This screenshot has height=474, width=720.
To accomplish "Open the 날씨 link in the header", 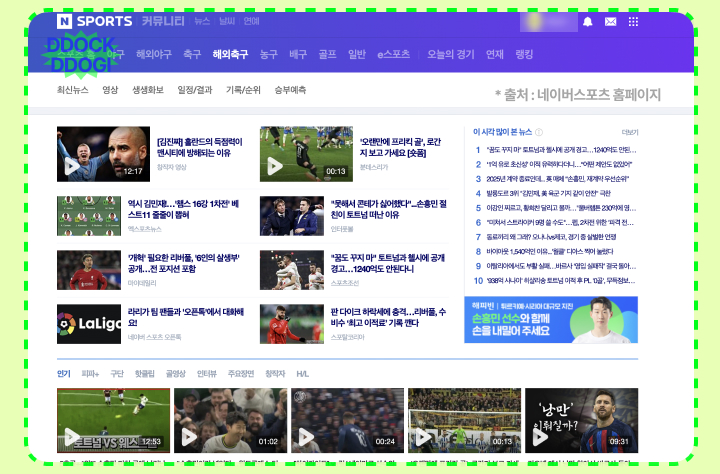I will pos(227,21).
